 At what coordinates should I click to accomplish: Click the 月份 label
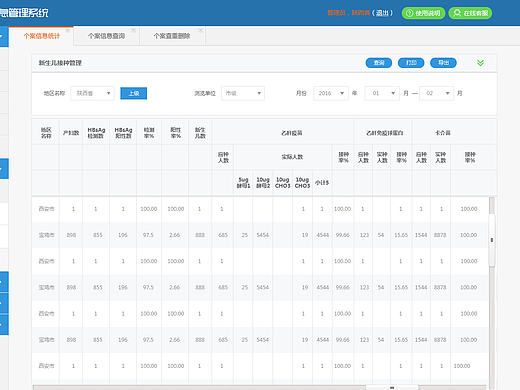click(x=301, y=93)
